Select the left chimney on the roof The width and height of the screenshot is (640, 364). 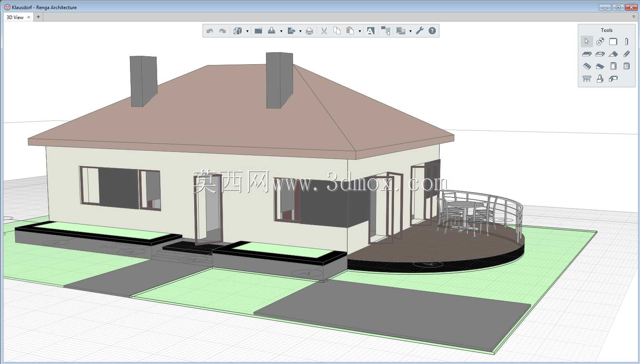click(x=144, y=81)
